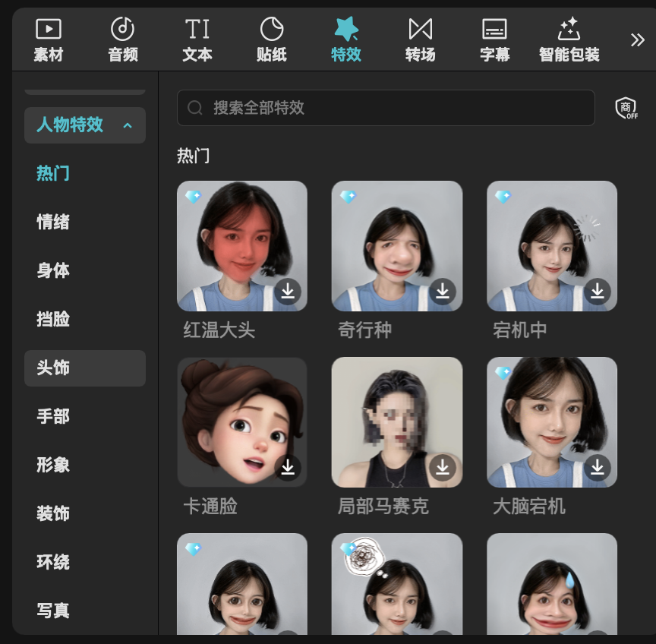Click the VIP diamond badge on 大脑宕机
Image resolution: width=656 pixels, height=644 pixels.
tap(503, 372)
